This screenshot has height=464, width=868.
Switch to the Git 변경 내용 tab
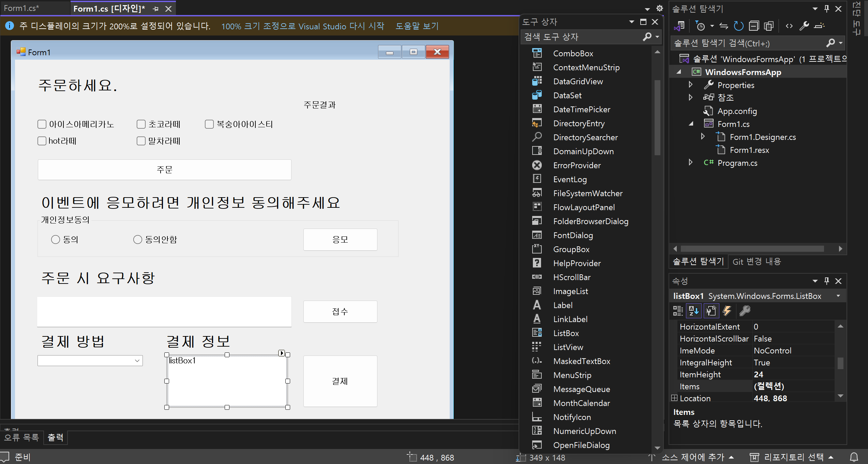[x=757, y=262]
